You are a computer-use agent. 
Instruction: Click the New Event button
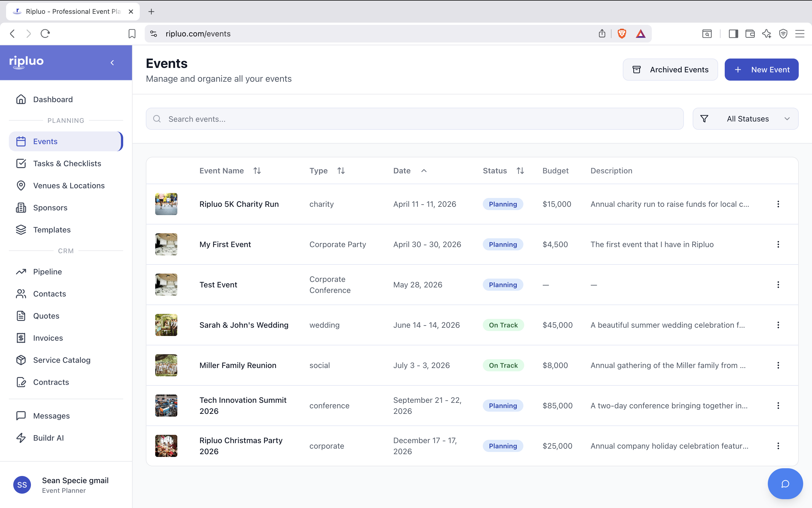[x=761, y=70]
